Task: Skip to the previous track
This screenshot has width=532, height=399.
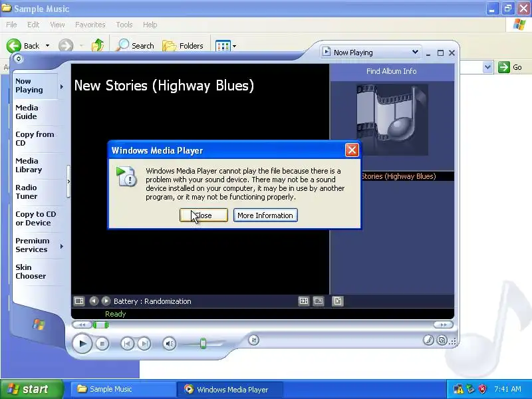Action: coord(127,344)
